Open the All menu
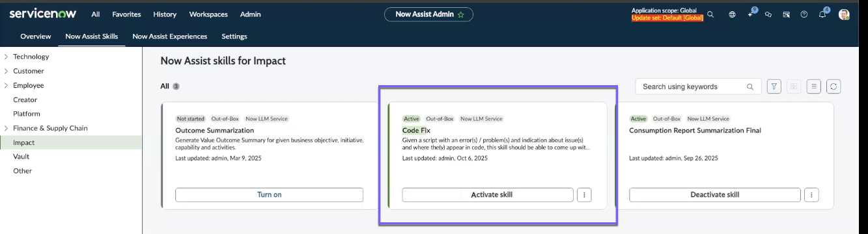Viewport: 868px width, 234px height. point(96,14)
